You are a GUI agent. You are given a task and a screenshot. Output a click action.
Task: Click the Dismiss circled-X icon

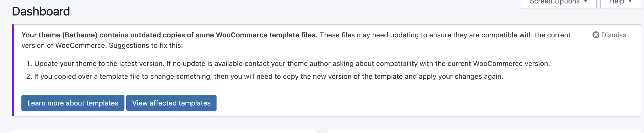pos(596,35)
